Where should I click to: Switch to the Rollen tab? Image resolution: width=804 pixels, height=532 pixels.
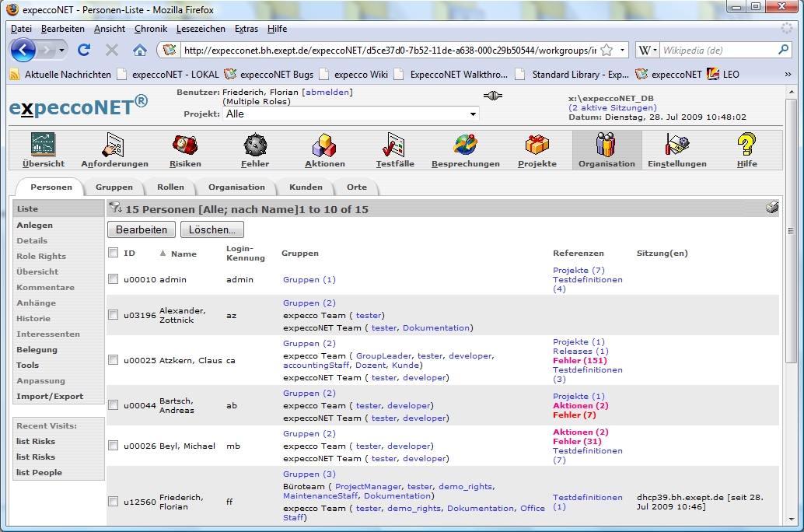[x=170, y=187]
